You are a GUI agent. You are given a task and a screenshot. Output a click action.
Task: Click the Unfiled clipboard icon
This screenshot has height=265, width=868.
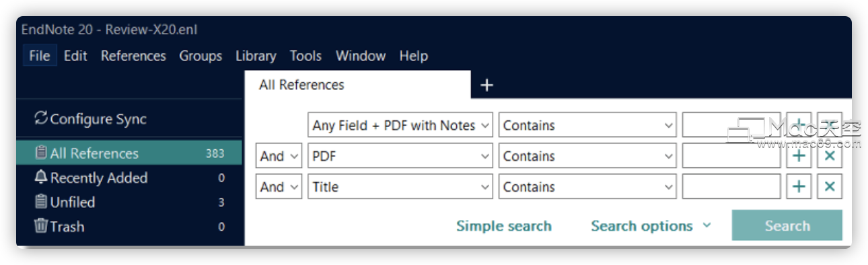pyautogui.click(x=41, y=201)
